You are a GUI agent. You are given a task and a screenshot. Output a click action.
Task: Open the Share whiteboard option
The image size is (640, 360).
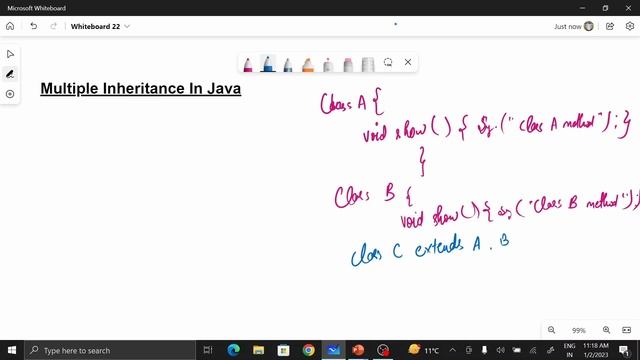pyautogui.click(x=610, y=26)
